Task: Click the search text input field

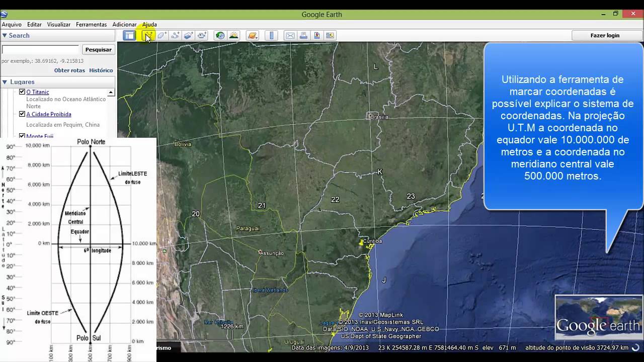Action: [40, 50]
